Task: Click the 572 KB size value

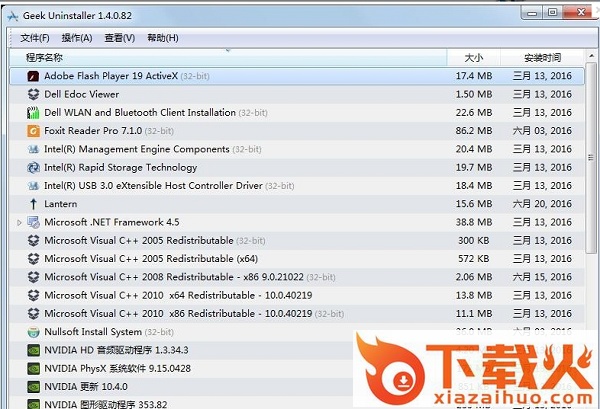Action: tap(474, 259)
